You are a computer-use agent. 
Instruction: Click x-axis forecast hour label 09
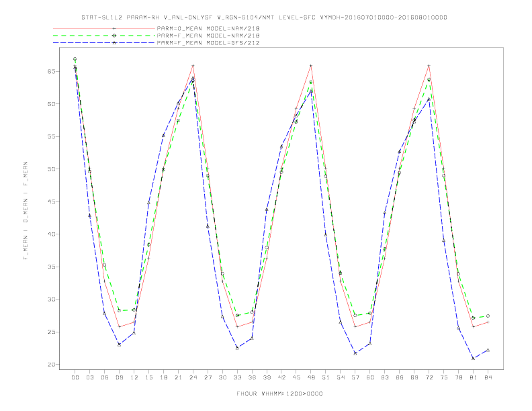(119, 377)
